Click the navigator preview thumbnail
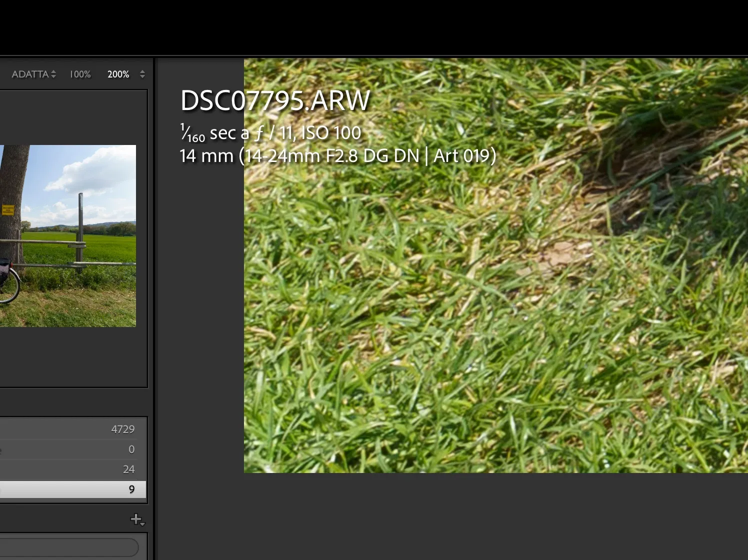The width and height of the screenshot is (748, 560). click(x=68, y=236)
